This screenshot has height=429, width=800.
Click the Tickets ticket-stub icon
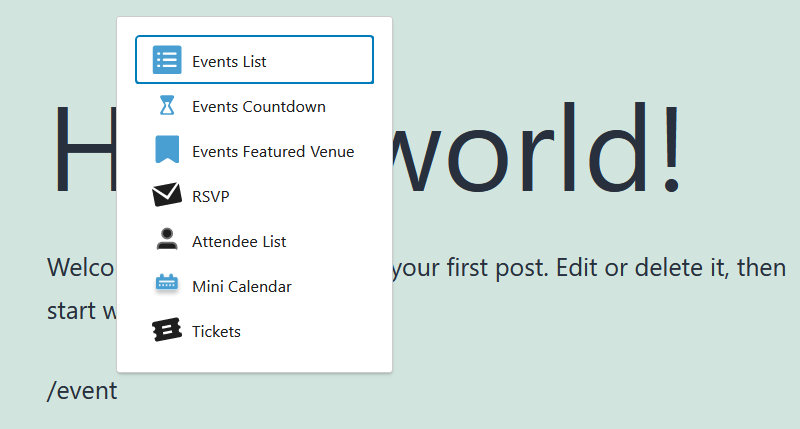167,330
